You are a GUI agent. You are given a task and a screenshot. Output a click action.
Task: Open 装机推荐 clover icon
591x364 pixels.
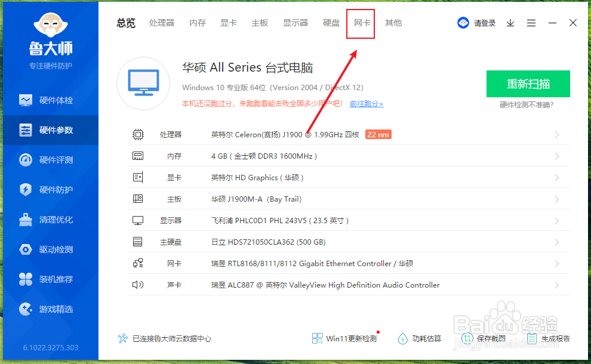[26, 279]
